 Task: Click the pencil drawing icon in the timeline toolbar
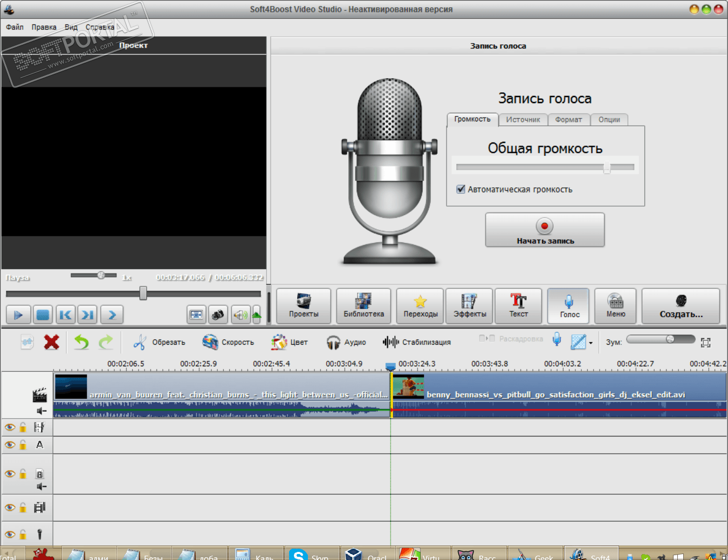pyautogui.click(x=578, y=342)
